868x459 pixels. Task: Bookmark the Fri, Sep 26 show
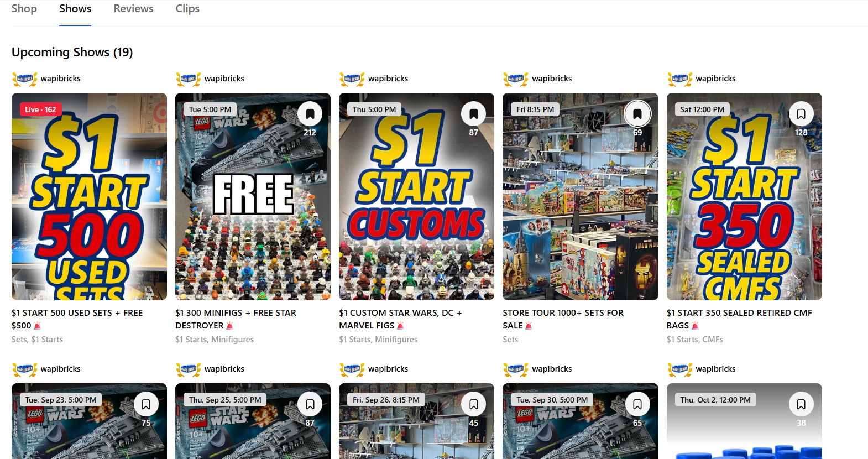point(474,404)
